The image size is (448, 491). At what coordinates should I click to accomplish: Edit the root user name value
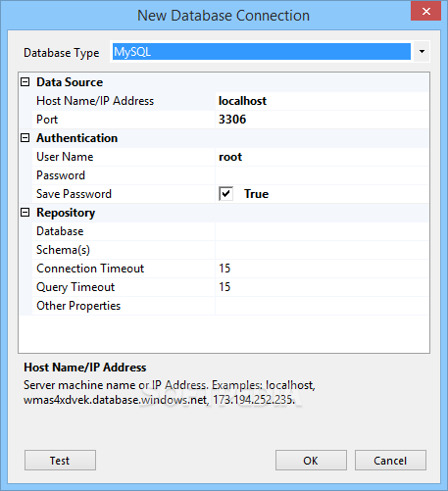pyautogui.click(x=322, y=157)
